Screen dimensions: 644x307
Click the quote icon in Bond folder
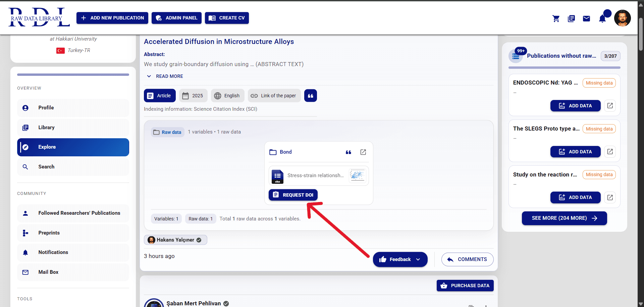point(348,152)
